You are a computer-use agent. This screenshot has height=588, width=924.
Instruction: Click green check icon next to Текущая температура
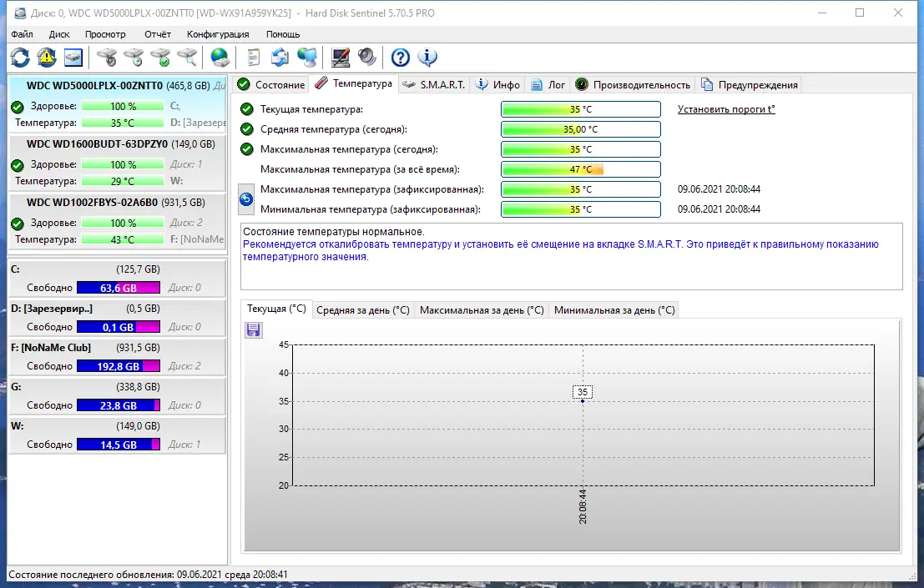pos(247,109)
